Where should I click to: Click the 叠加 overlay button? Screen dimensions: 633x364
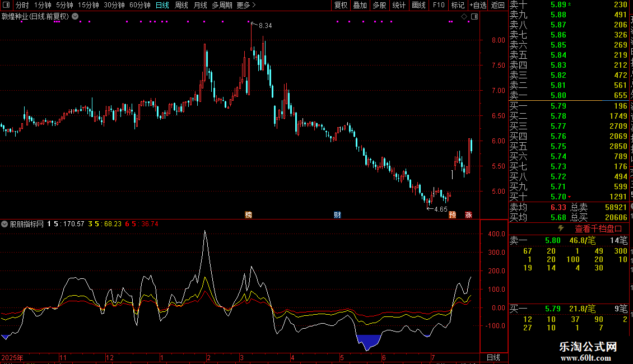(360, 5)
